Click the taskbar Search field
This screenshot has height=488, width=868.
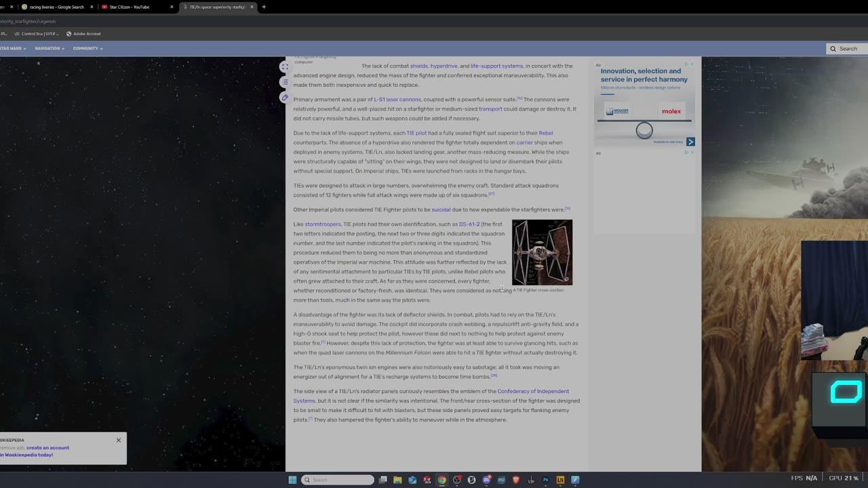[x=337, y=480]
